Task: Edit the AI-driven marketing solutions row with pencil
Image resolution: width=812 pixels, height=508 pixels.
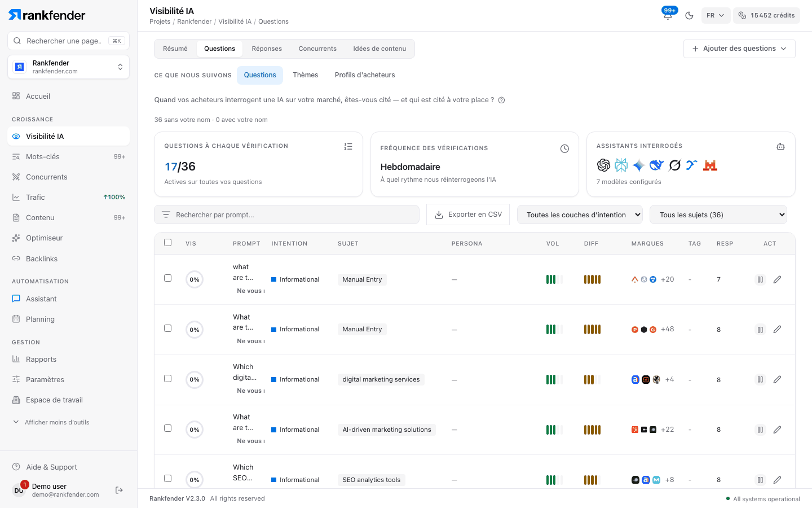Action: [777, 430]
